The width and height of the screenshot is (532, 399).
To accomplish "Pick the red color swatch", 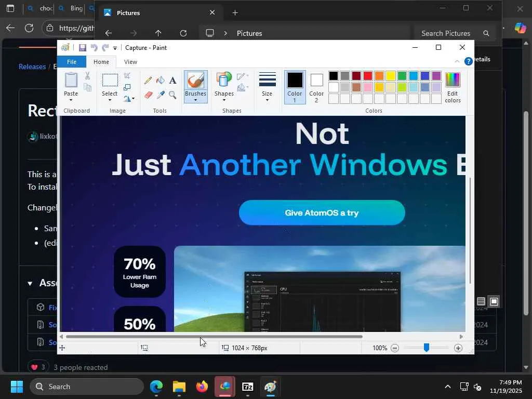I will [368, 76].
